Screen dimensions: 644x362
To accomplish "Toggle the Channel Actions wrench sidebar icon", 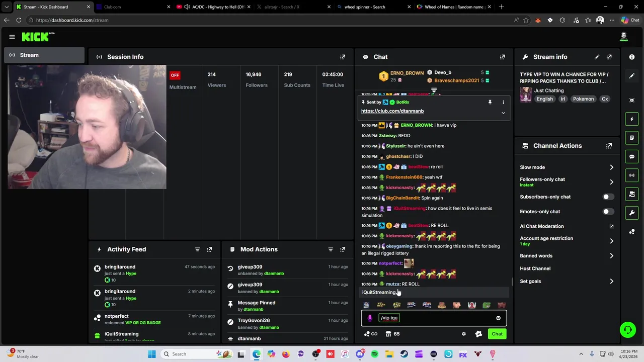I will point(632,213).
